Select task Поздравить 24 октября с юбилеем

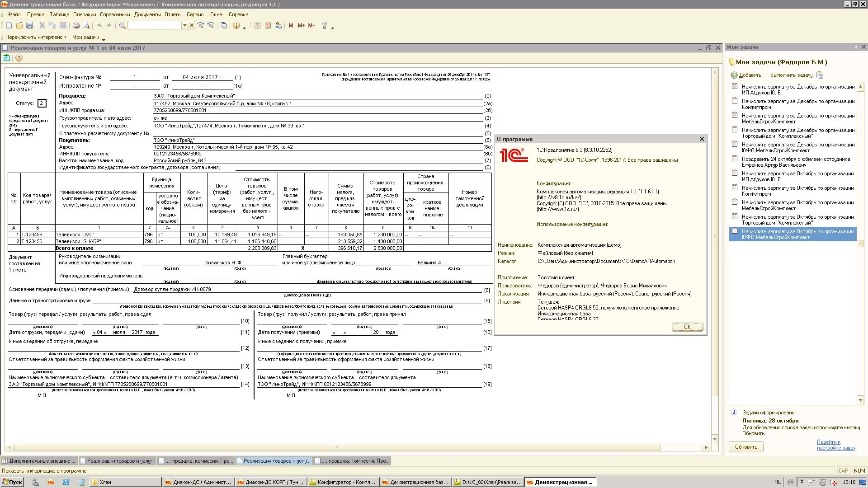point(793,162)
